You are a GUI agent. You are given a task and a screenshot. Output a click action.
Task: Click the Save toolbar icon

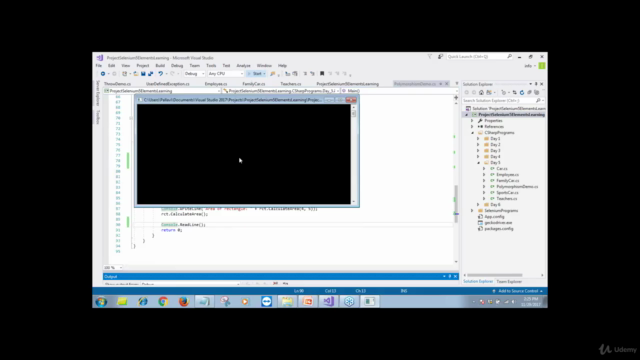[x=143, y=74]
